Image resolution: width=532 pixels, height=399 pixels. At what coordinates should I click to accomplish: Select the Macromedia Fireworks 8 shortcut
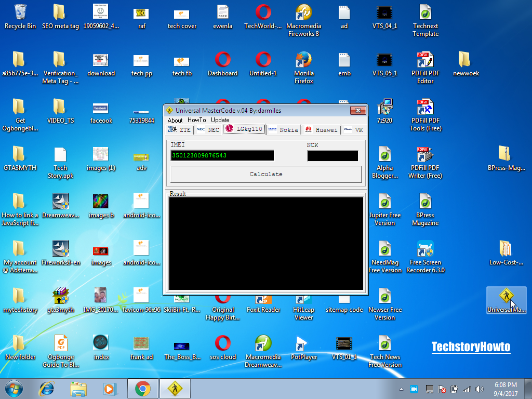coord(303,20)
